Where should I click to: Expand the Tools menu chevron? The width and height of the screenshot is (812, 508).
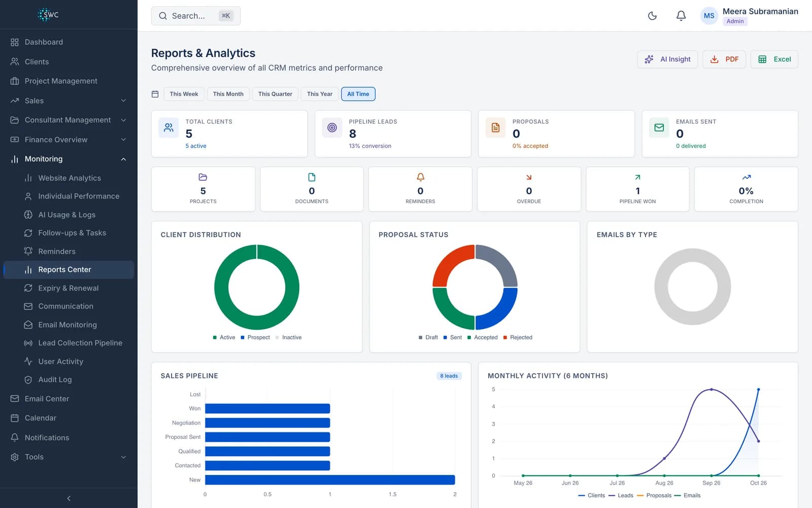tap(123, 457)
